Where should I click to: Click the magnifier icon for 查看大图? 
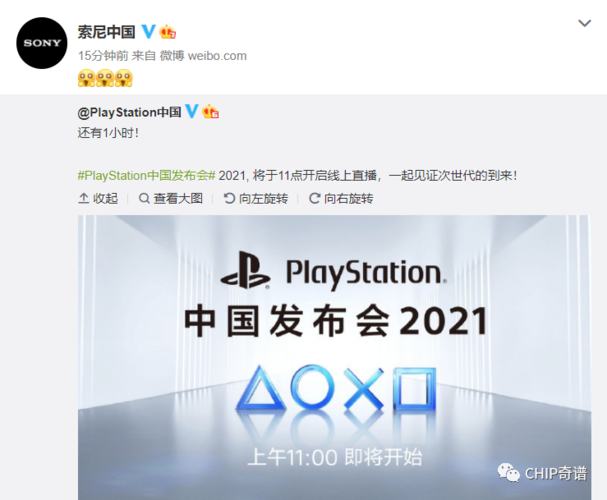144,199
